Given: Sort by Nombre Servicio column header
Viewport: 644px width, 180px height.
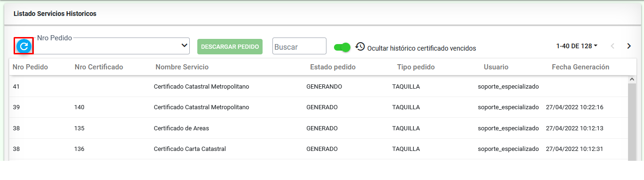Looking at the screenshot, I should (182, 67).
